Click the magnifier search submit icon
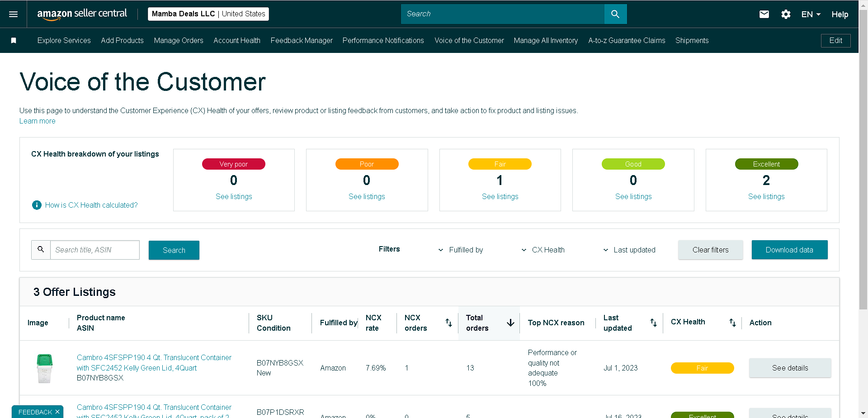This screenshot has height=418, width=868. (615, 14)
